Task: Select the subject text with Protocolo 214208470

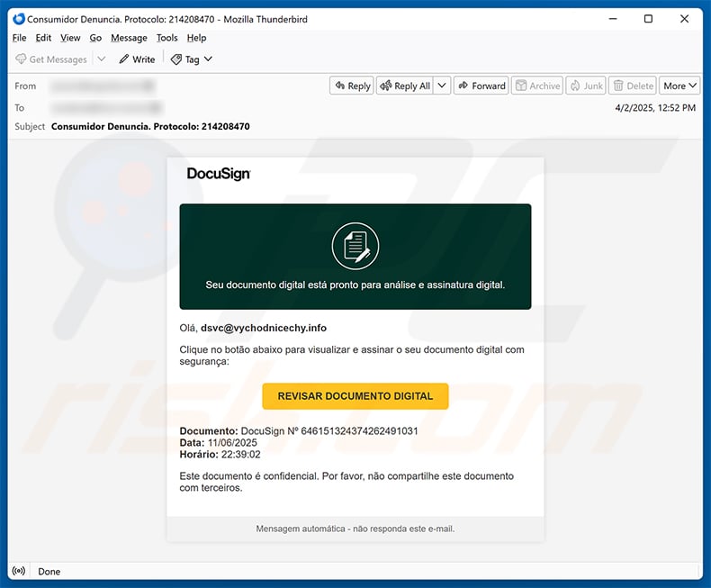Action: pyautogui.click(x=150, y=127)
